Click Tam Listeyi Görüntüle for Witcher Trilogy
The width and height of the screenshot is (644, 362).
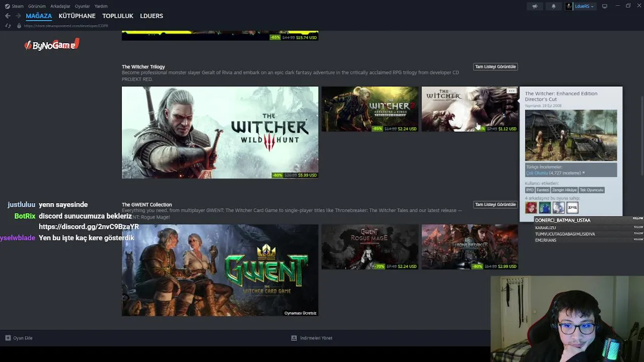pyautogui.click(x=496, y=66)
